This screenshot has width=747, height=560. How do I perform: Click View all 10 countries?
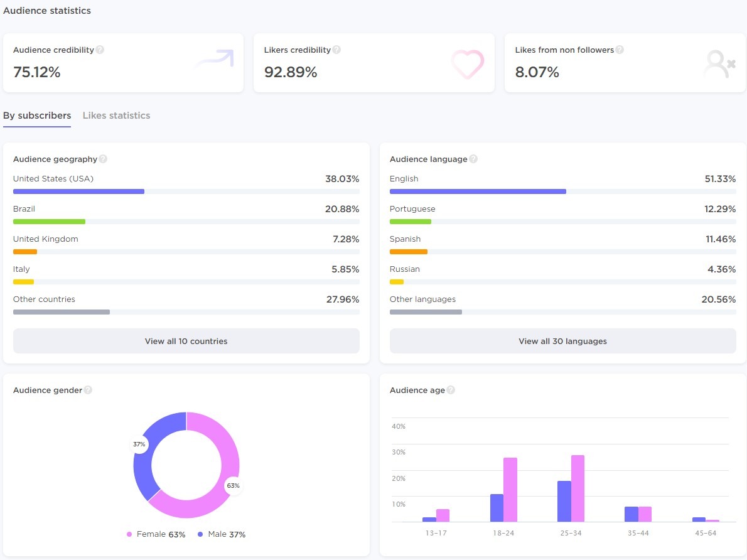coord(186,341)
